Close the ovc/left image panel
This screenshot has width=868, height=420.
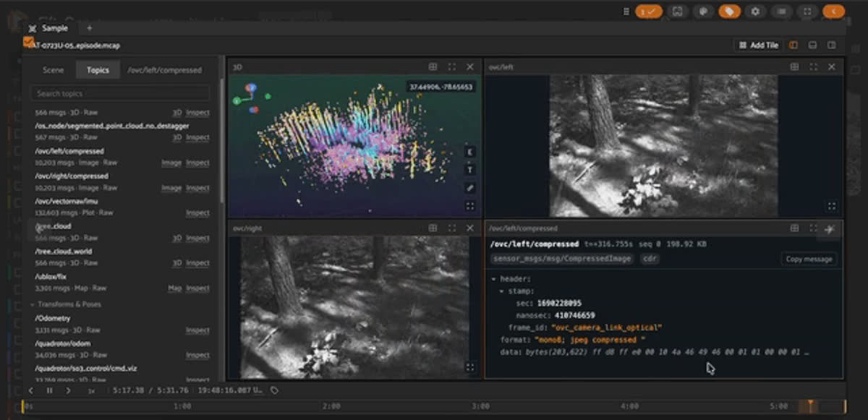[832, 67]
